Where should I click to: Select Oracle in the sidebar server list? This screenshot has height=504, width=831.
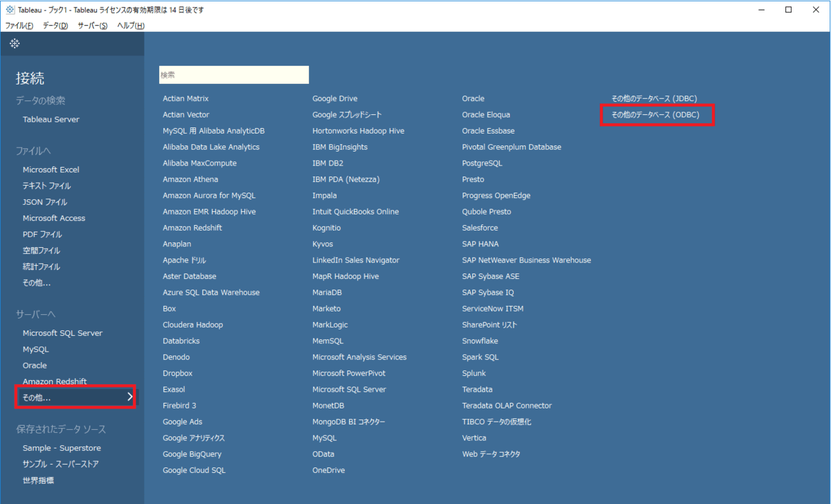(x=35, y=366)
